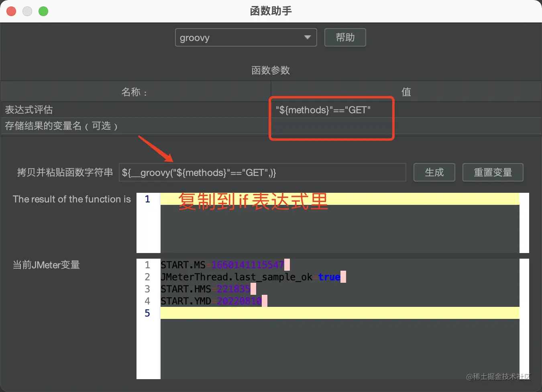Click the green zoom window button
Screen dimensions: 542x392
[x=43, y=11]
